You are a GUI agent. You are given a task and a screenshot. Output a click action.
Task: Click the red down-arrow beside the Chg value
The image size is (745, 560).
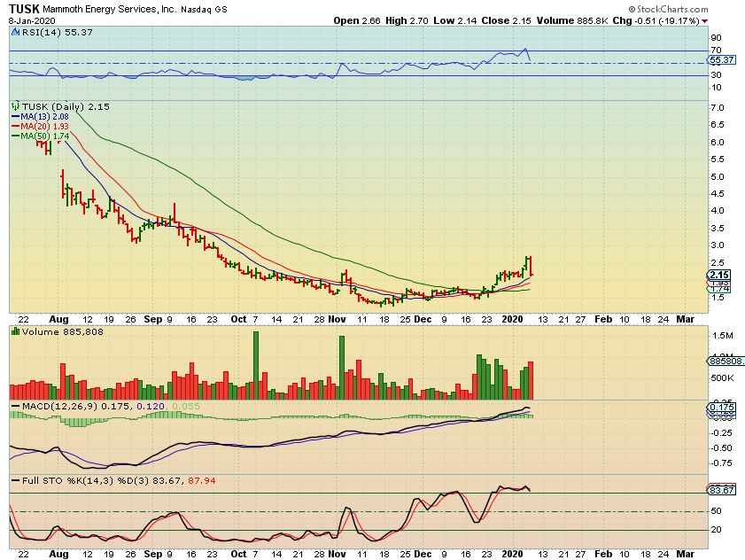tap(704, 21)
